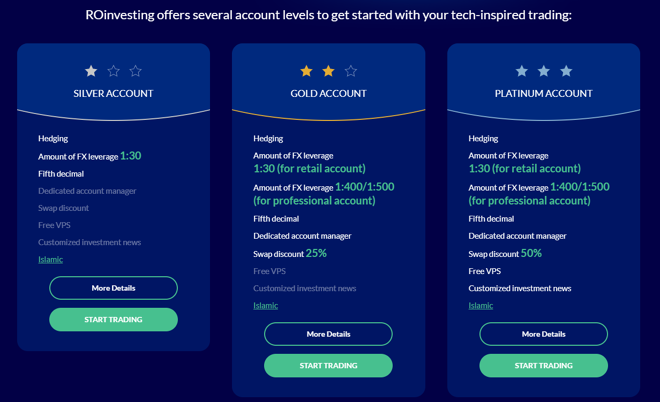The image size is (660, 402).
Task: Start trading with the Platinum Account
Action: coord(543,365)
